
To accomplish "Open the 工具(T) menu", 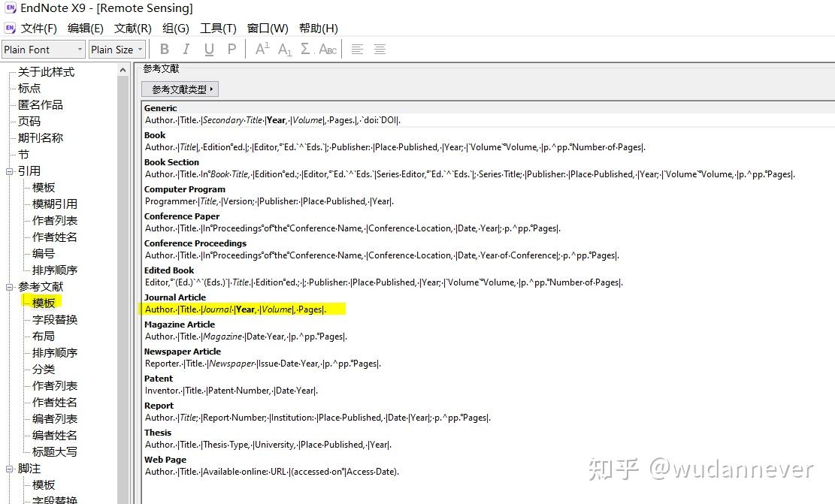I will click(x=218, y=28).
